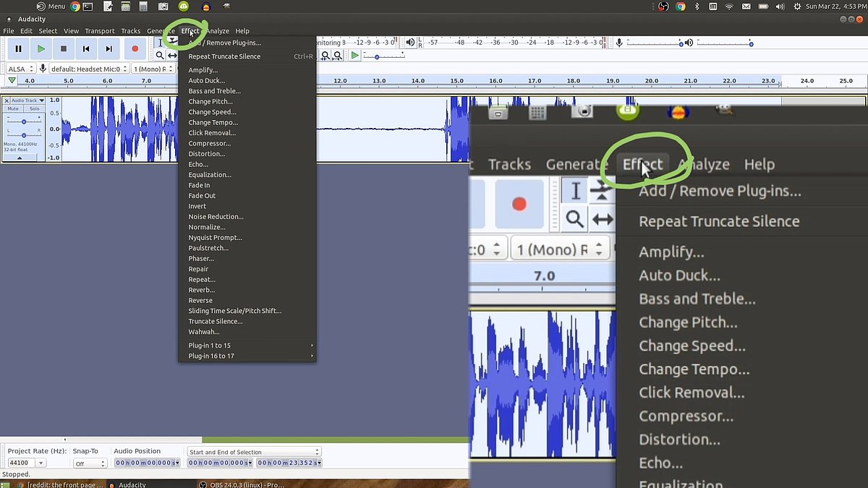Close the Audio Track with its X button
Viewport: 868px width, 488px height.
coord(7,100)
